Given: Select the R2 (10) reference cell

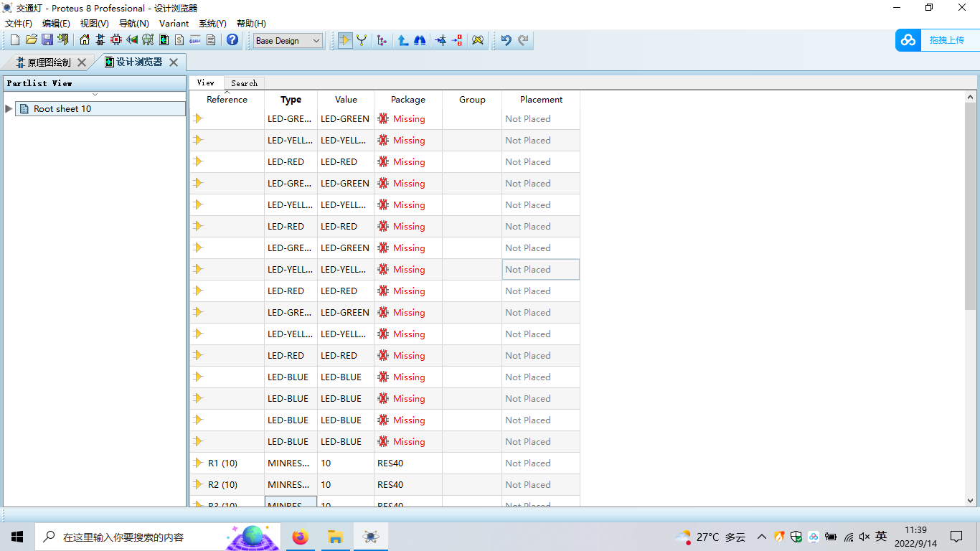Looking at the screenshot, I should (x=227, y=485).
